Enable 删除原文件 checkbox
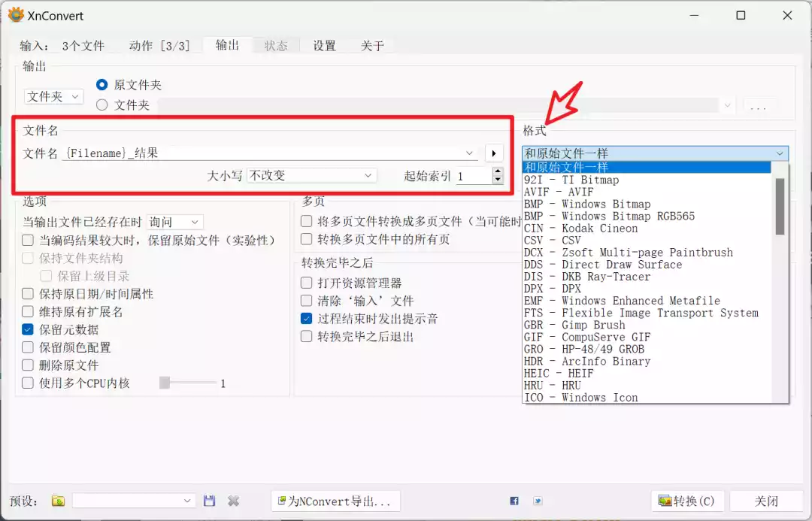812x521 pixels. [x=28, y=365]
